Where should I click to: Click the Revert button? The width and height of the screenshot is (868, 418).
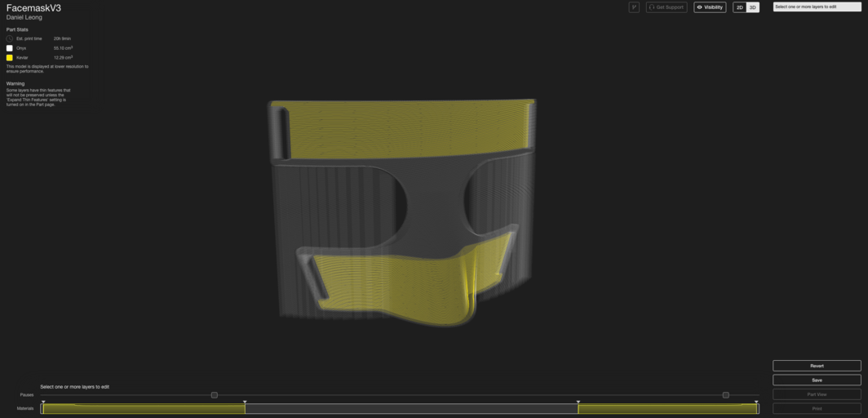coord(817,366)
